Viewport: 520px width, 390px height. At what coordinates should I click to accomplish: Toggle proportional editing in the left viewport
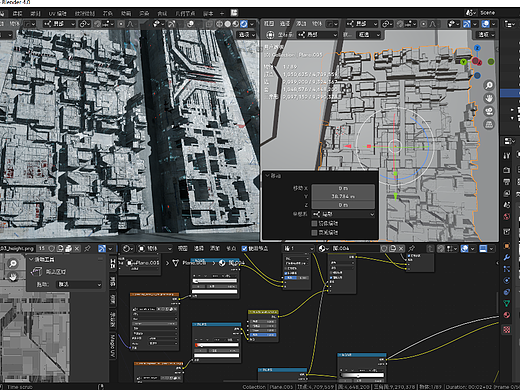point(121,24)
